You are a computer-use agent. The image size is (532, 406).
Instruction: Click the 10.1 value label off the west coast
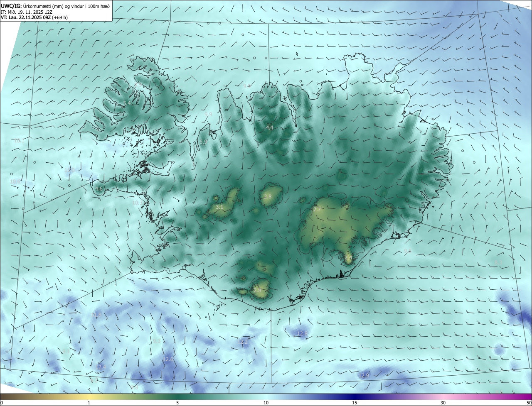(x=19, y=140)
